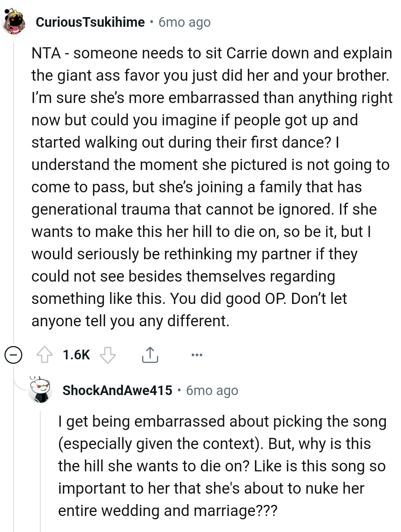
Task: Collapse ShockAndAwe415's reply thread line
Action: point(41,465)
